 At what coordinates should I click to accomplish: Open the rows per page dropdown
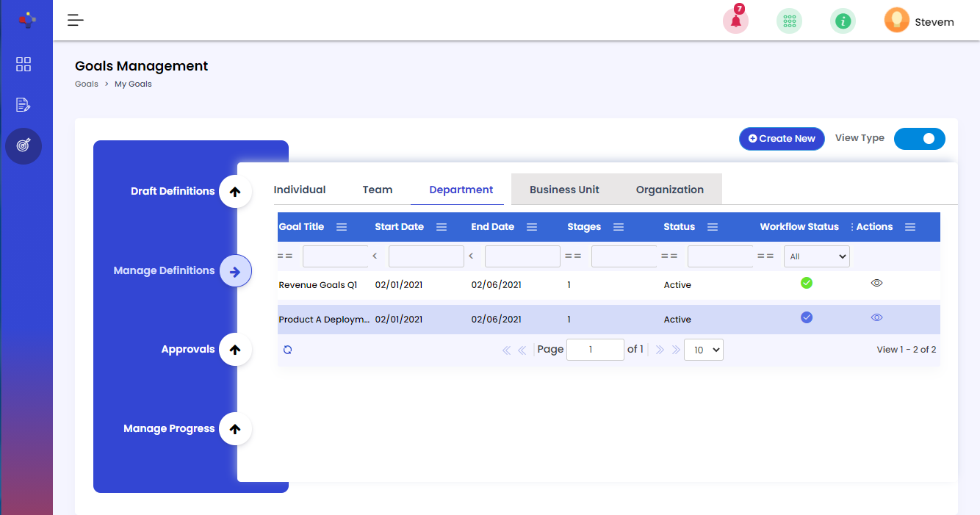click(703, 350)
